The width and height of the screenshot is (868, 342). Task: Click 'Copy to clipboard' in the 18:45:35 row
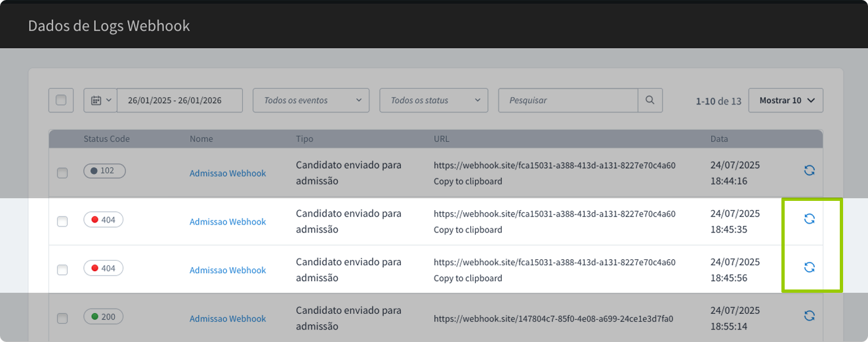(x=468, y=230)
